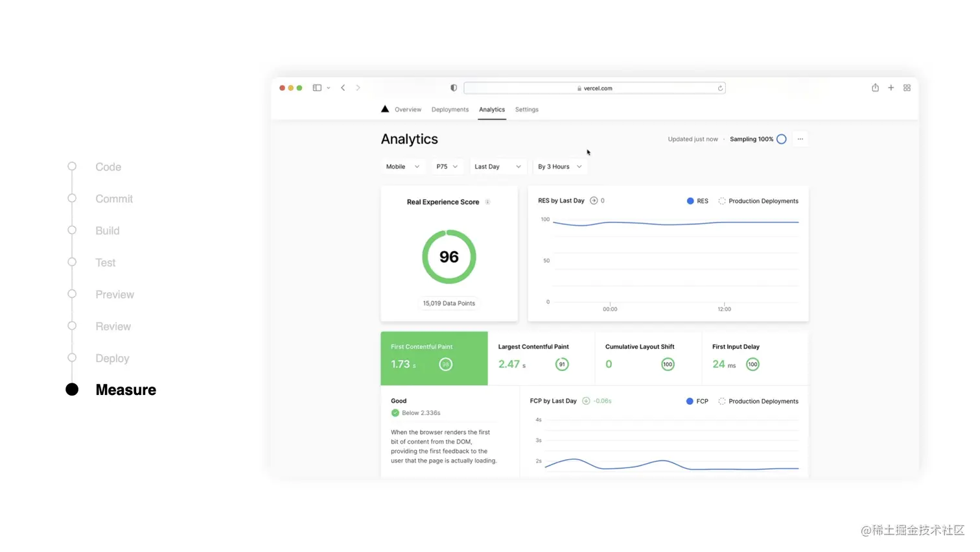This screenshot has width=980, height=552.
Task: Go forward with the browser forward arrow
Action: [x=358, y=88]
